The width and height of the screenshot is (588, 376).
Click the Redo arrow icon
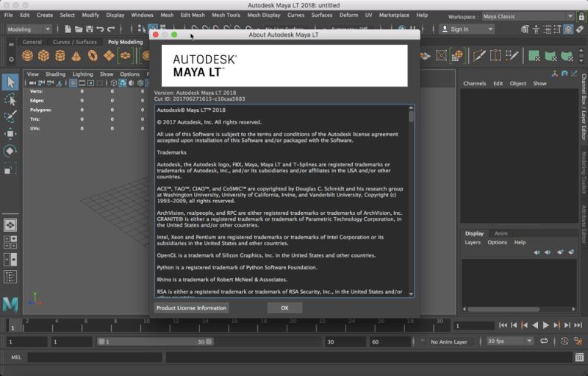[x=111, y=29]
